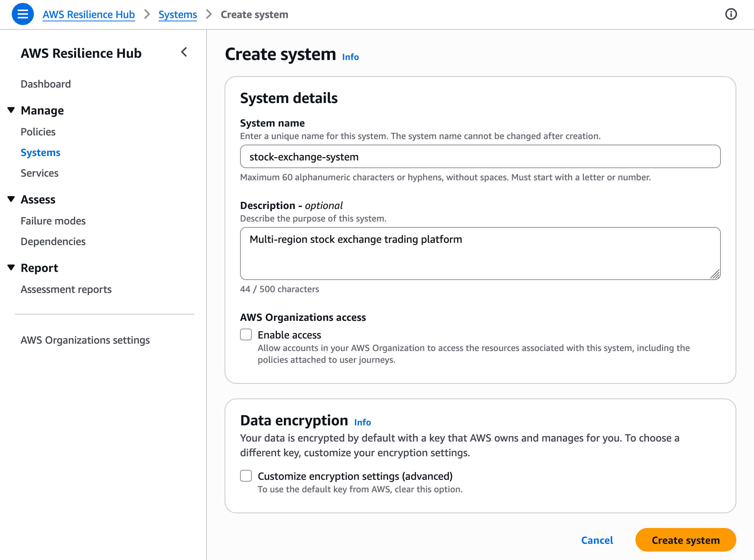This screenshot has height=560, width=754.
Task: Click the orange Create system button
Action: (x=686, y=540)
